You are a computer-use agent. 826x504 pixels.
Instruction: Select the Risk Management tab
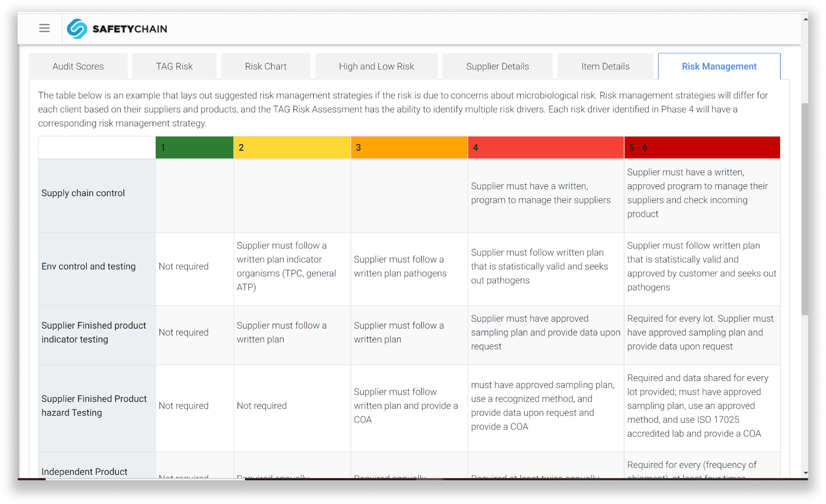click(719, 66)
